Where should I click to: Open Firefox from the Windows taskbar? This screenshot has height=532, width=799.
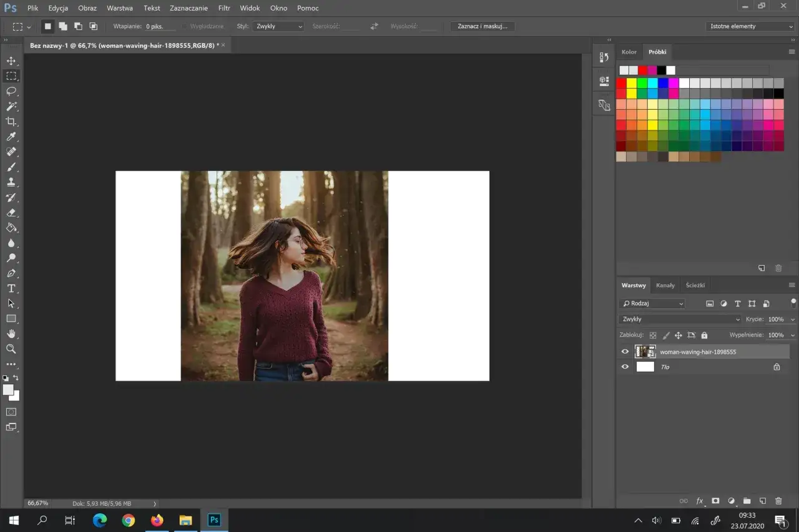coord(157,520)
